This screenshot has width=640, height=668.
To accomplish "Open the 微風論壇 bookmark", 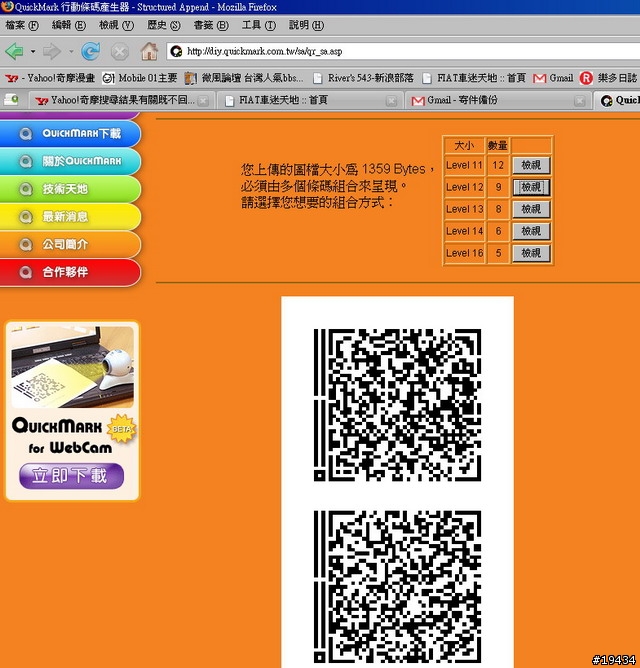I will point(244,78).
